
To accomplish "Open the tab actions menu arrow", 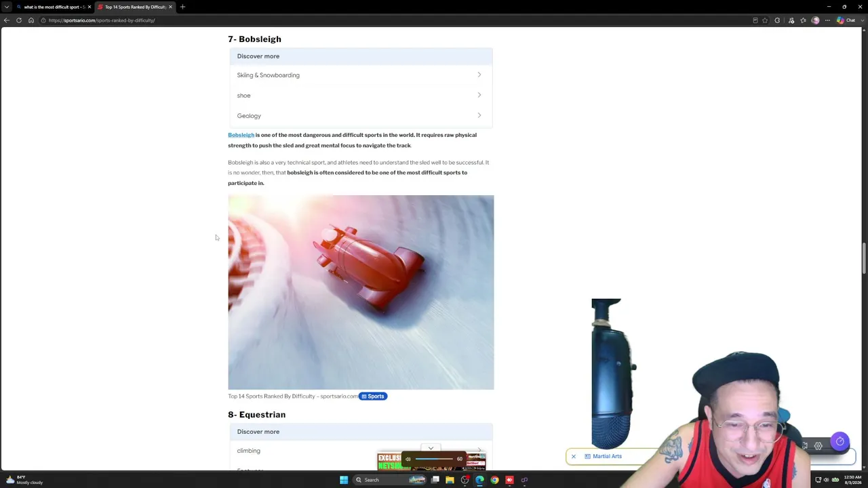I will 7,7.
